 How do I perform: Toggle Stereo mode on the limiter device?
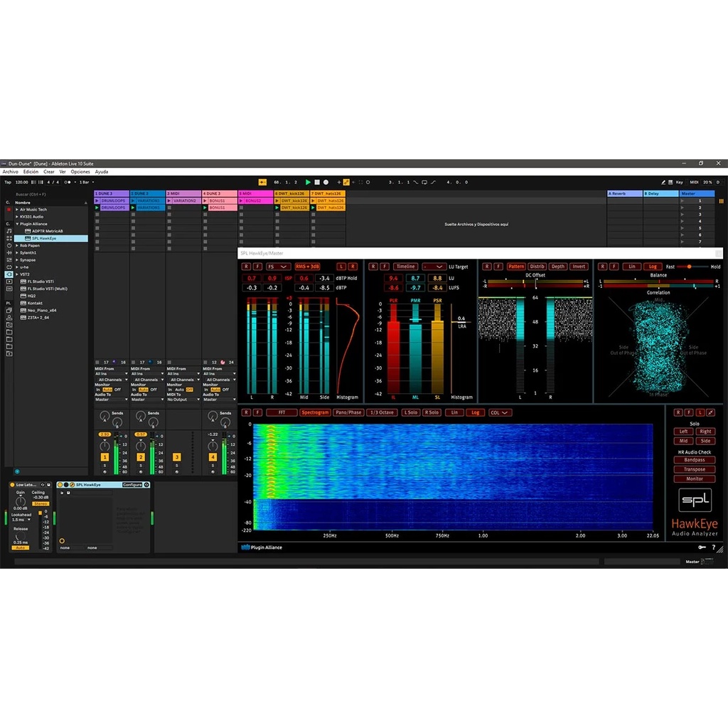click(x=41, y=504)
